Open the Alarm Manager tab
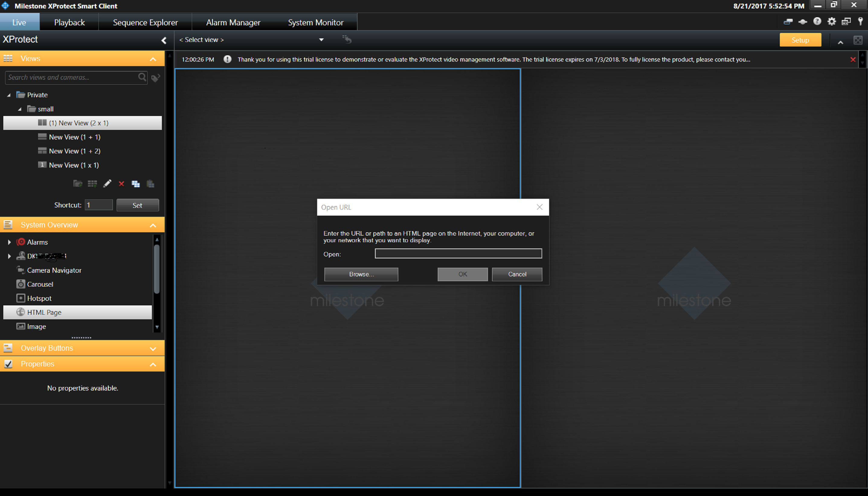This screenshot has height=496, width=868. (233, 22)
